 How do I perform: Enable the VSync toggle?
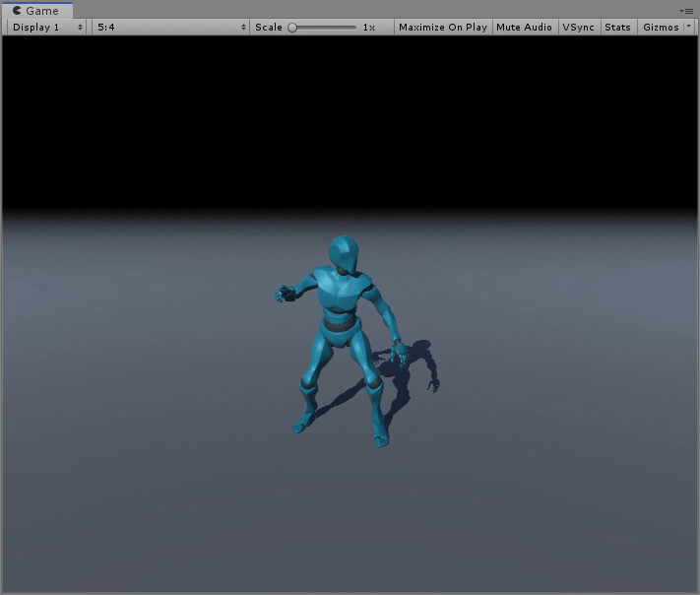point(578,28)
